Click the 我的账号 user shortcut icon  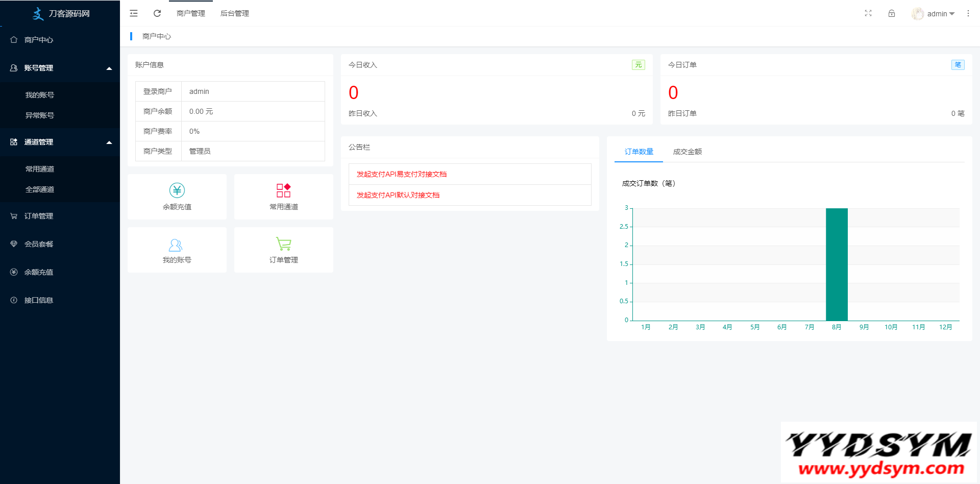tap(176, 245)
